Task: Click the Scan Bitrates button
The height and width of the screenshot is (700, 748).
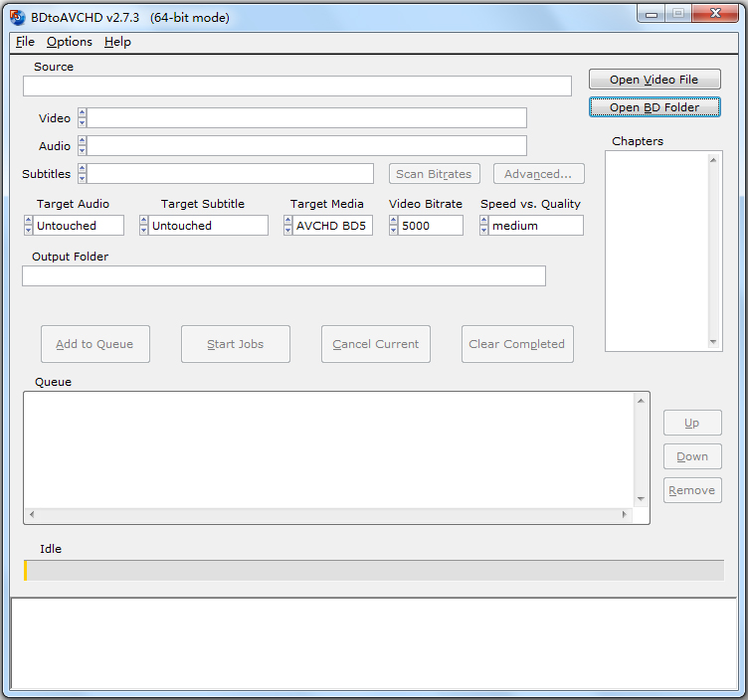Action: point(434,174)
